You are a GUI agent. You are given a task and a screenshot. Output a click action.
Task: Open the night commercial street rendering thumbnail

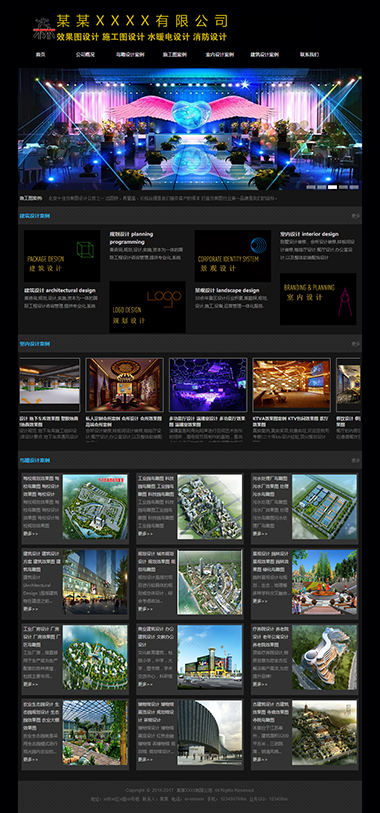click(x=95, y=582)
